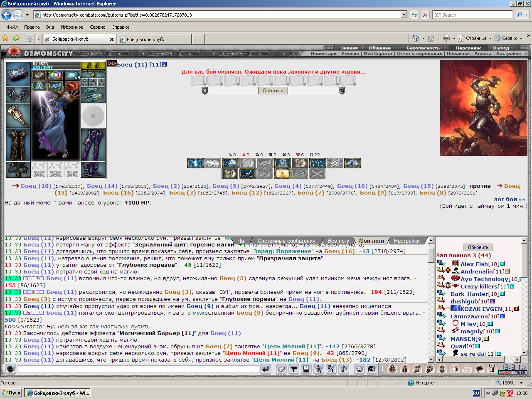Click the purple boots equipment slot
532x399 pixels.
pos(93,170)
